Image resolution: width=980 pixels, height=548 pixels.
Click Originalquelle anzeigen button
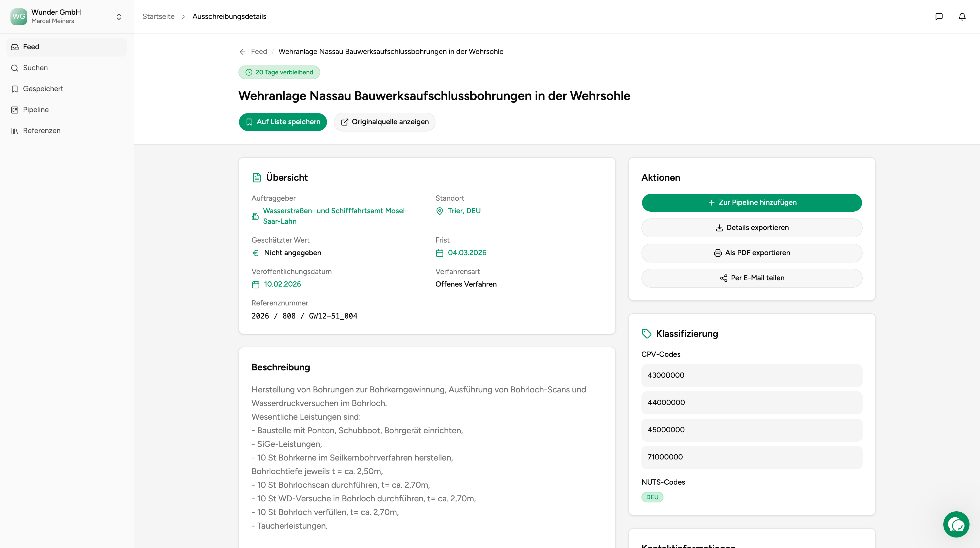(384, 122)
